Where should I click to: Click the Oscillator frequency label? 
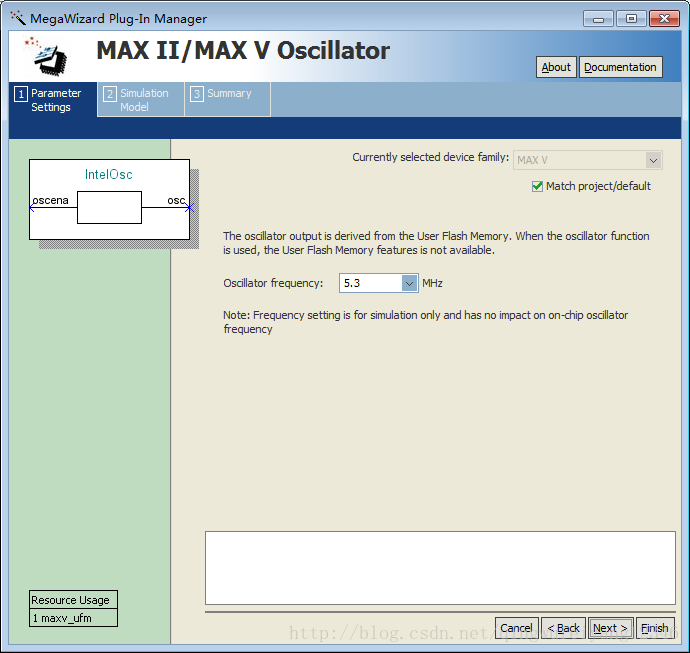273,283
